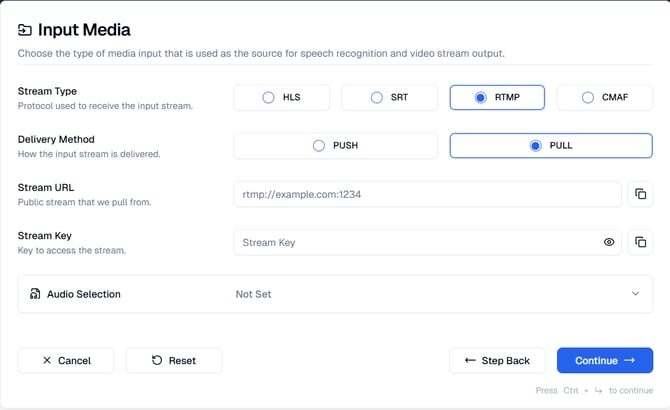Select the SRT stream type
Screen dimensions: 670x410
point(390,97)
